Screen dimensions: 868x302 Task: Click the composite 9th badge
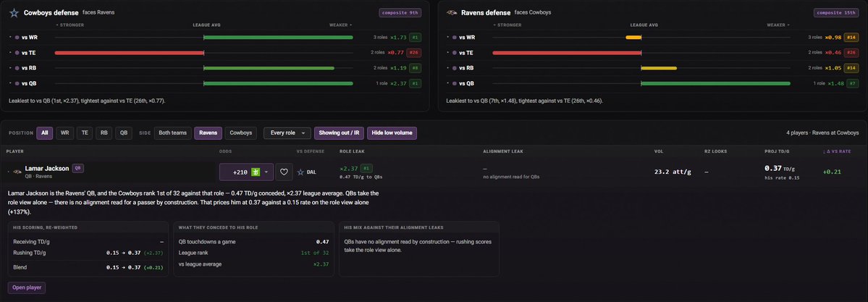[400, 12]
